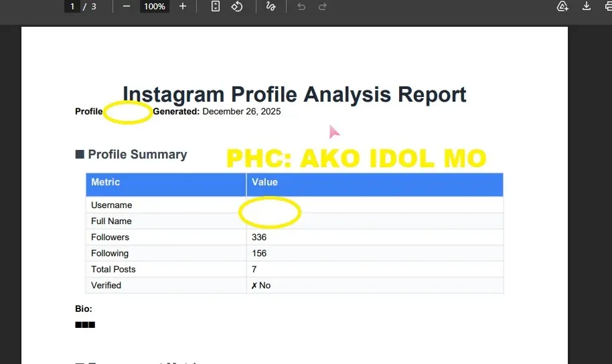Screen dimensions: 612x364
Task: Click the total posts value 7
Action: pos(254,269)
